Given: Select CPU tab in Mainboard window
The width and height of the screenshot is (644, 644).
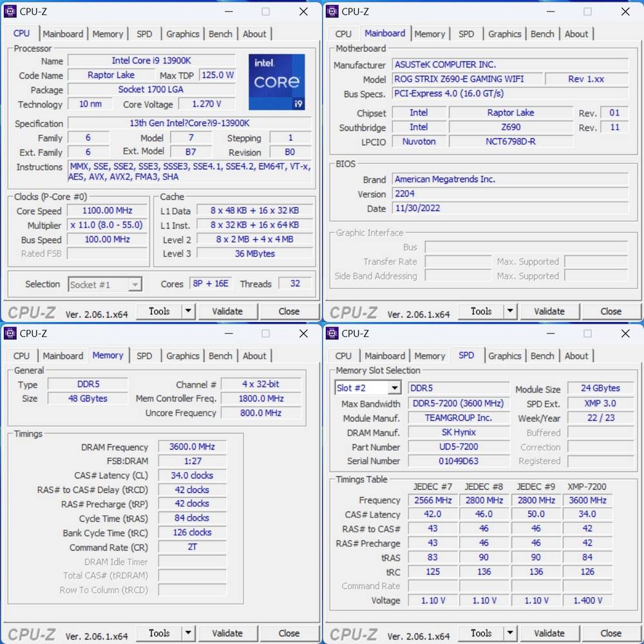Looking at the screenshot, I should click(x=343, y=34).
